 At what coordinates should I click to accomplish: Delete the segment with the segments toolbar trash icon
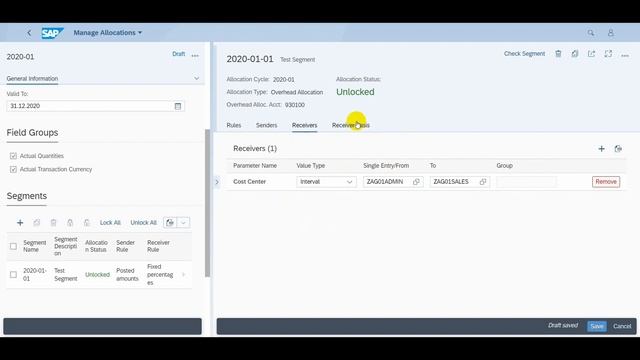(x=53, y=222)
